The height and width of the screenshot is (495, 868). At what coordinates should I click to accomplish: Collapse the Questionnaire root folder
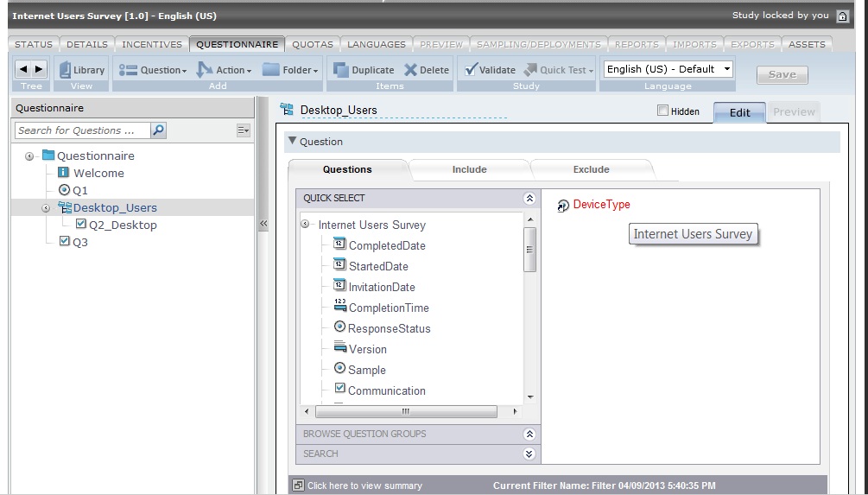(29, 156)
